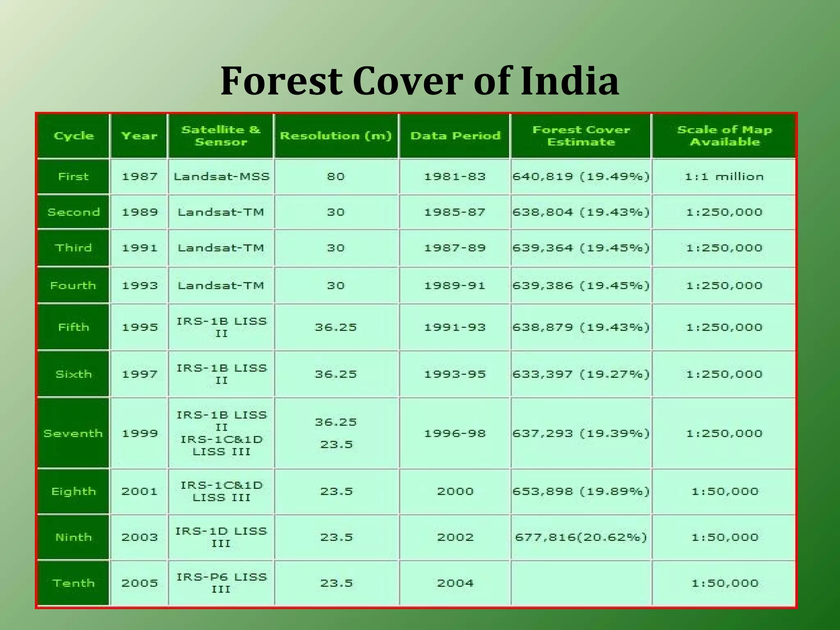Select the estimate "639,364 (19.45%)"
840x630 pixels.
click(x=581, y=248)
